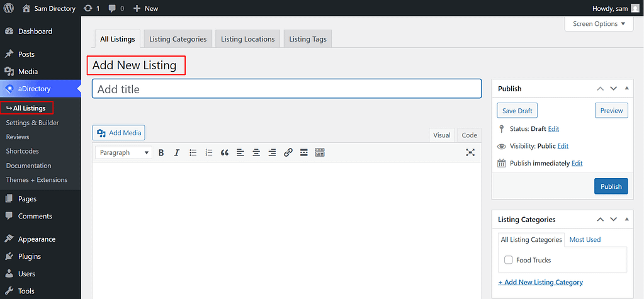Collapse the Listing Categories panel
Viewport: 644px width, 299px height.
coord(626,219)
